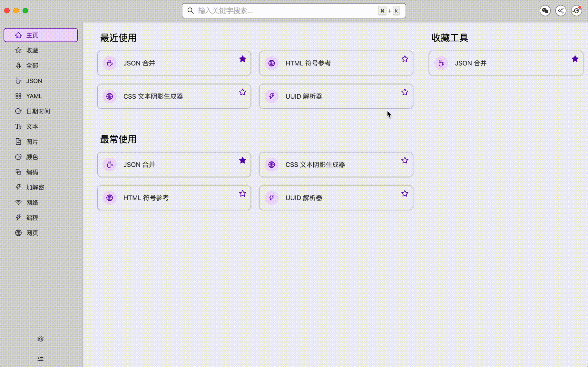Click the 最常使用 section heading
The image size is (588, 367).
(118, 139)
